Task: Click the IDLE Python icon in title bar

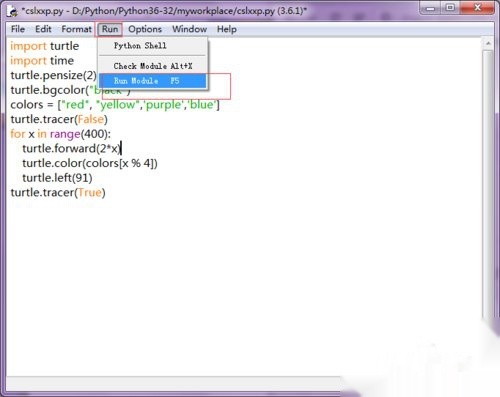Action: click(x=13, y=11)
